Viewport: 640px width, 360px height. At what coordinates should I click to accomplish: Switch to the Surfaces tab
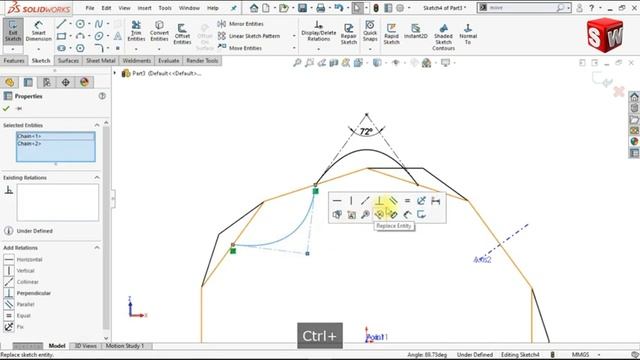click(x=68, y=60)
